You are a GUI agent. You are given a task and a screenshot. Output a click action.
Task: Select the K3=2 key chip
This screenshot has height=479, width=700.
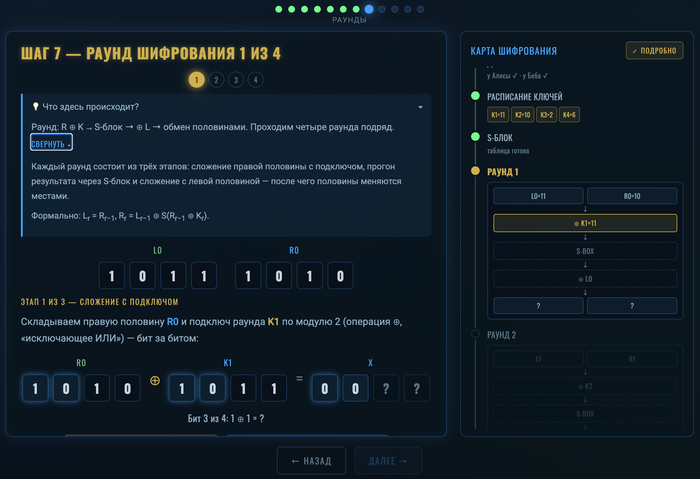546,115
